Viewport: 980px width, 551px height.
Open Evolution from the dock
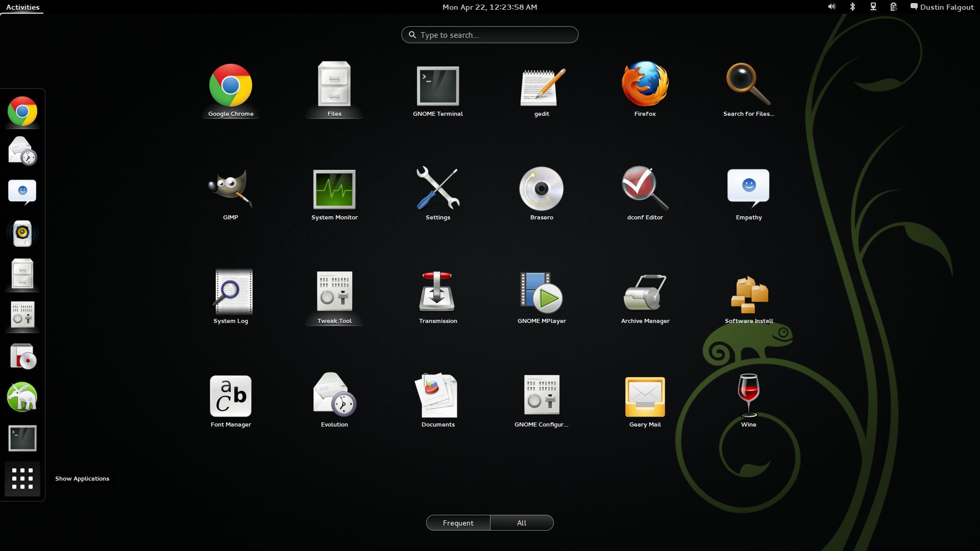click(22, 149)
